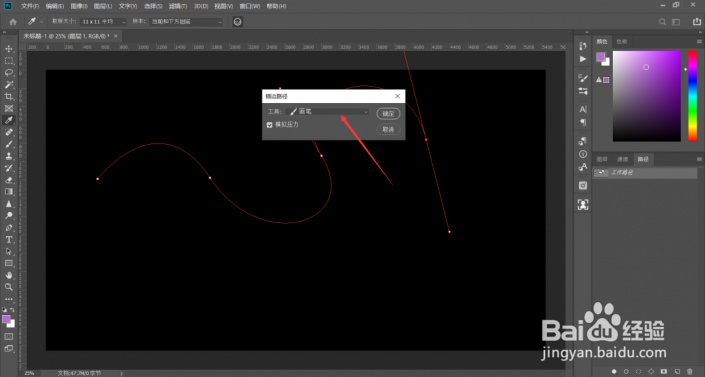Switch to the 色板 Swatches tab

pos(622,41)
